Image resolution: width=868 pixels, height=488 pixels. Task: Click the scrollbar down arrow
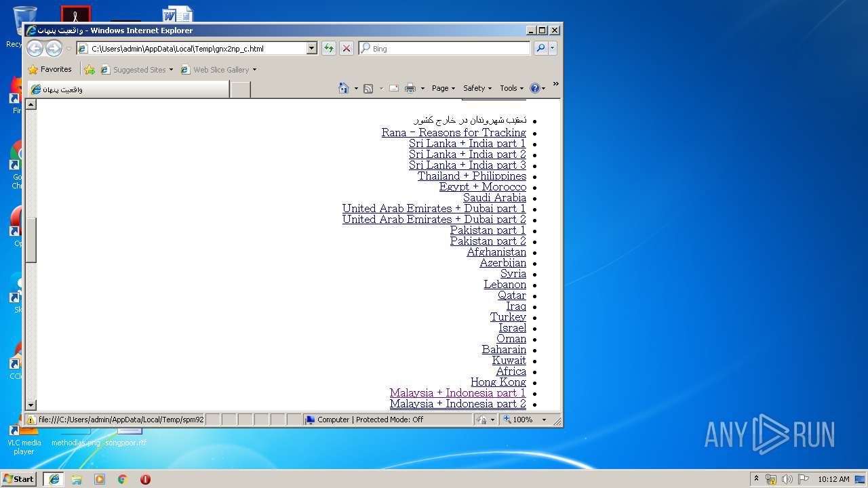(x=31, y=405)
